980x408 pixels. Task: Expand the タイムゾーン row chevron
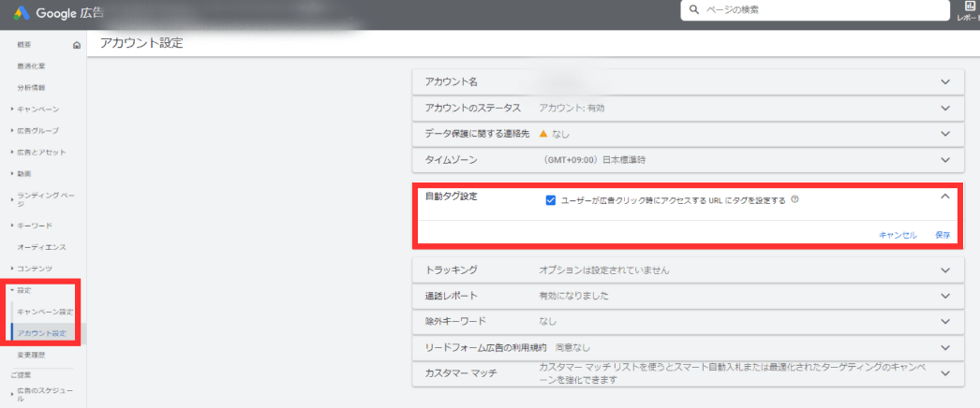[x=945, y=160]
